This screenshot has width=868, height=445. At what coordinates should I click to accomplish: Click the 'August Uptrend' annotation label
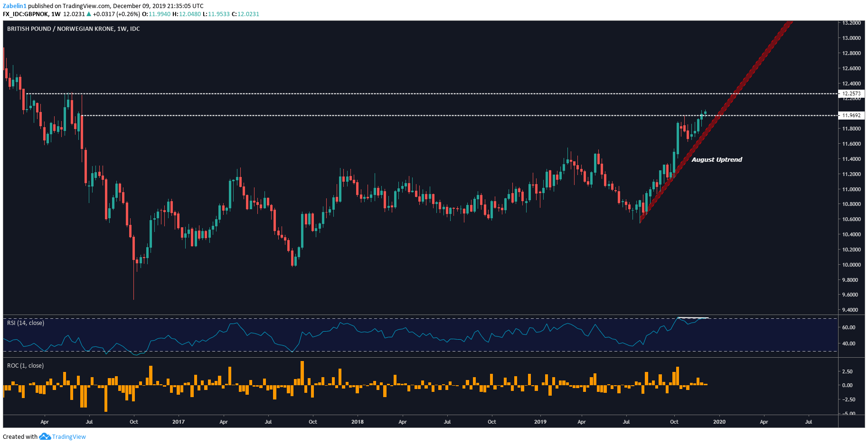coord(717,160)
